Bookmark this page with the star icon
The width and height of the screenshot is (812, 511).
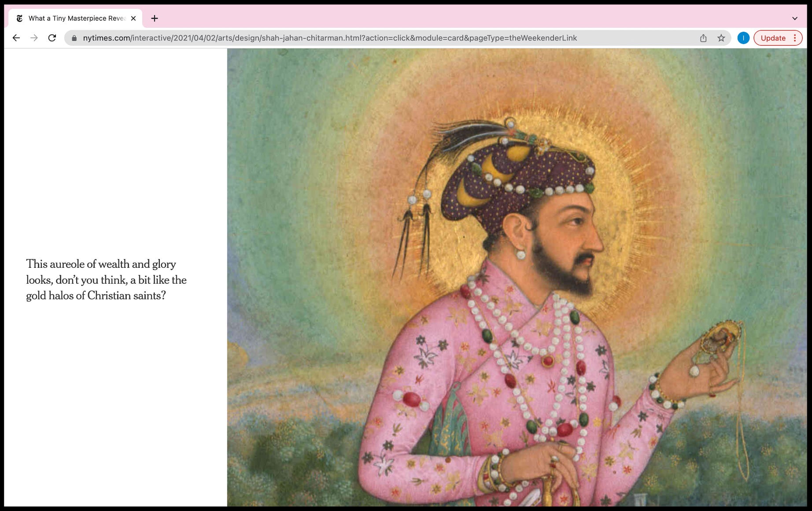721,38
